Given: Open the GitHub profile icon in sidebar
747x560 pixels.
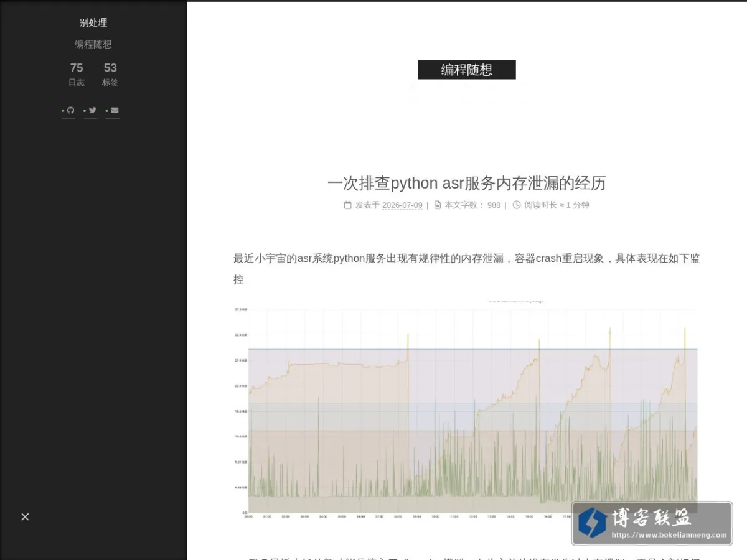Looking at the screenshot, I should (x=70, y=110).
